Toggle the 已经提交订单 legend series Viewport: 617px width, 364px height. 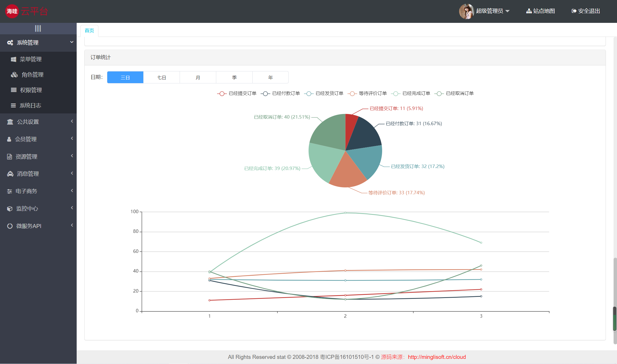[237, 93]
